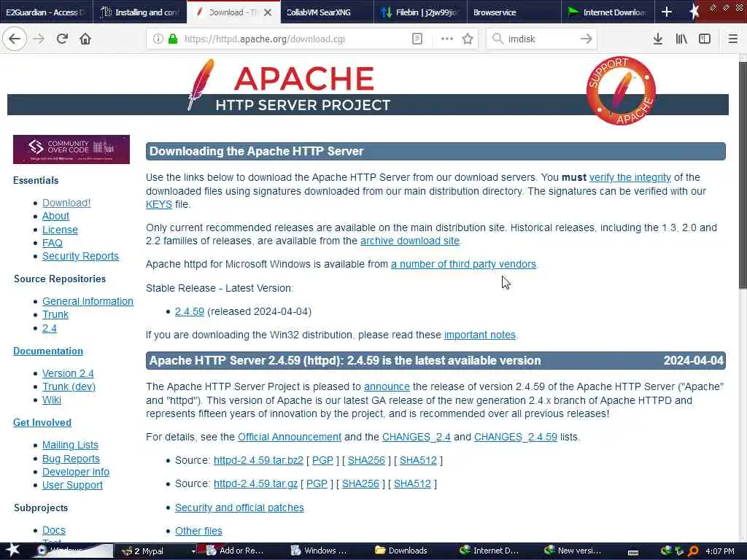
Task: Open the Developer Info link
Action: (x=76, y=472)
